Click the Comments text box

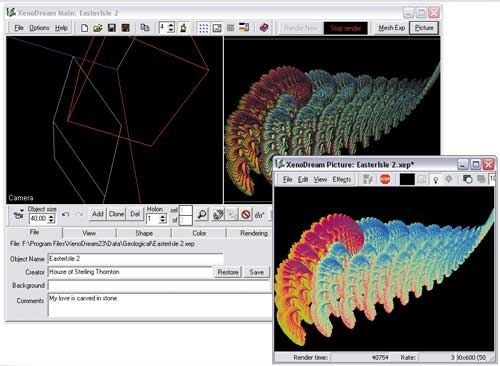click(x=160, y=305)
